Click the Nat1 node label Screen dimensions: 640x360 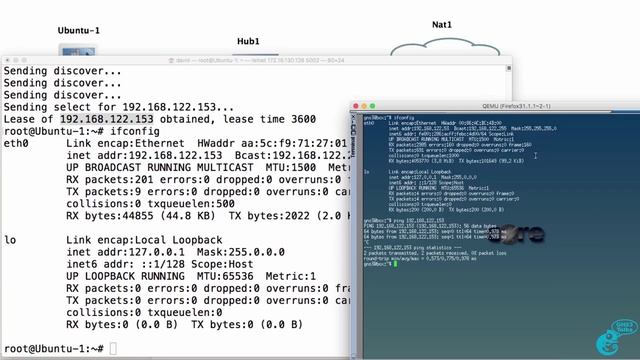point(442,25)
